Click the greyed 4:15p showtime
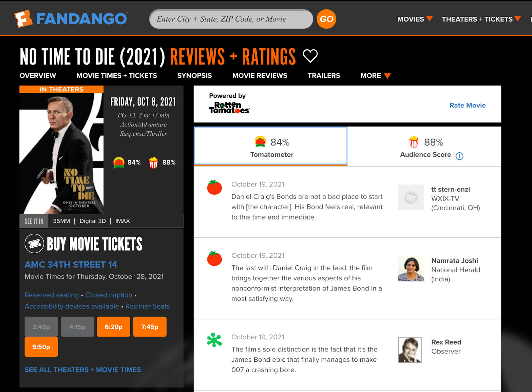 77,327
